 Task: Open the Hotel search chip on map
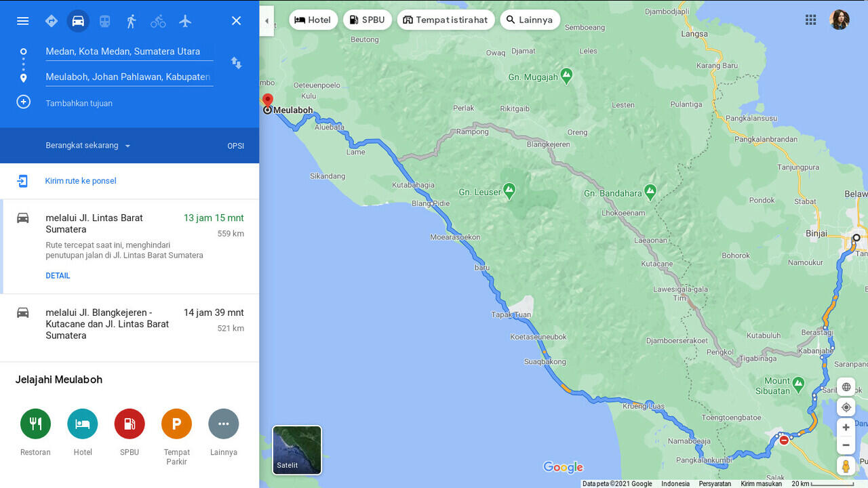coord(313,20)
